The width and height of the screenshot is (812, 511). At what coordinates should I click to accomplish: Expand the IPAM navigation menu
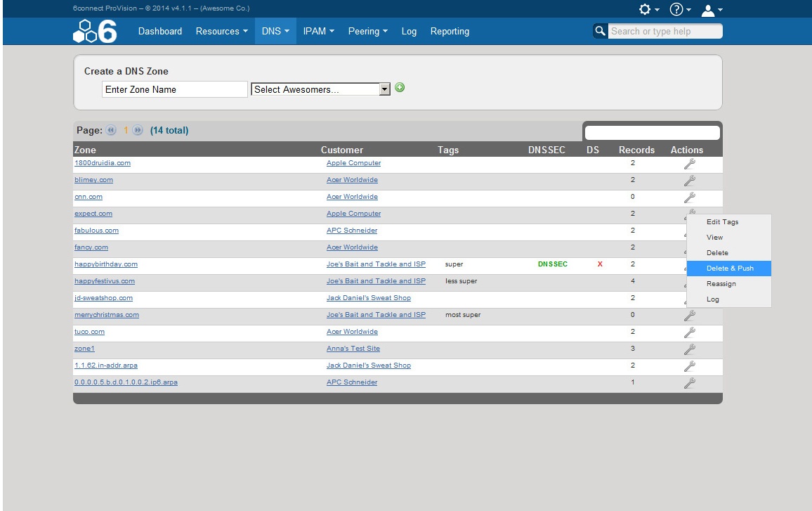pyautogui.click(x=318, y=32)
